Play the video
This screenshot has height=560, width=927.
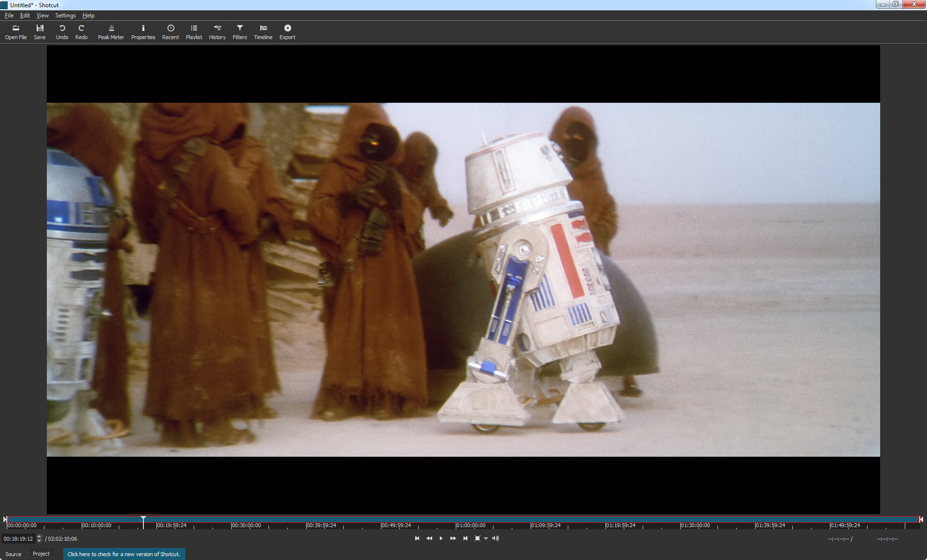point(441,538)
